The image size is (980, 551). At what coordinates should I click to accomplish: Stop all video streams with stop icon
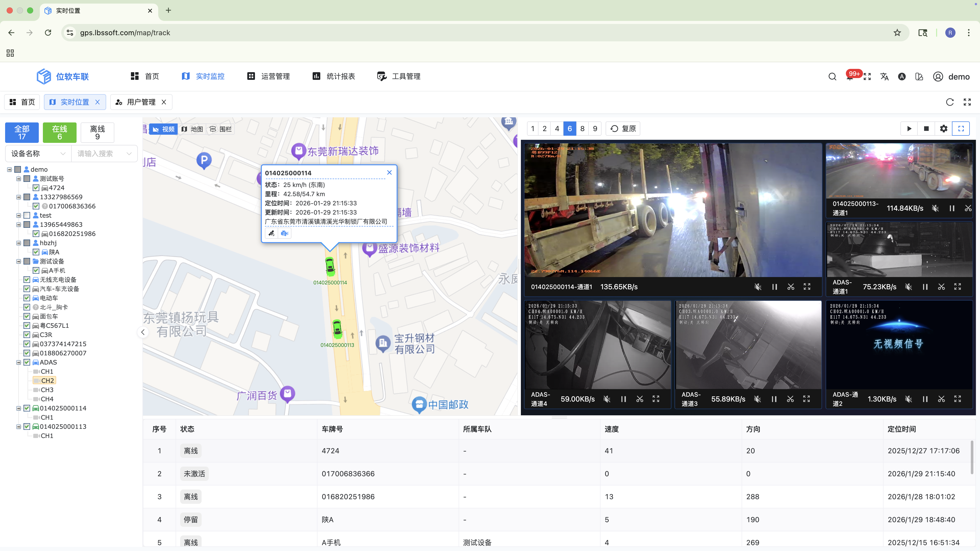coord(926,129)
